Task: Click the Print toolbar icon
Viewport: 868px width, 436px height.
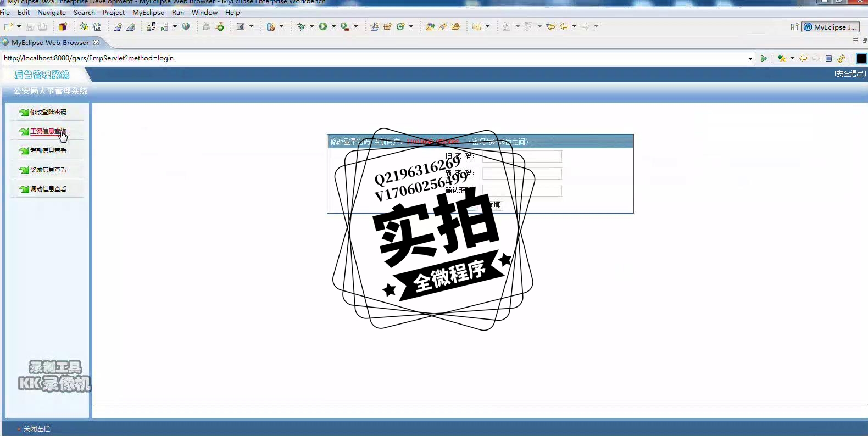Action: pos(42,26)
